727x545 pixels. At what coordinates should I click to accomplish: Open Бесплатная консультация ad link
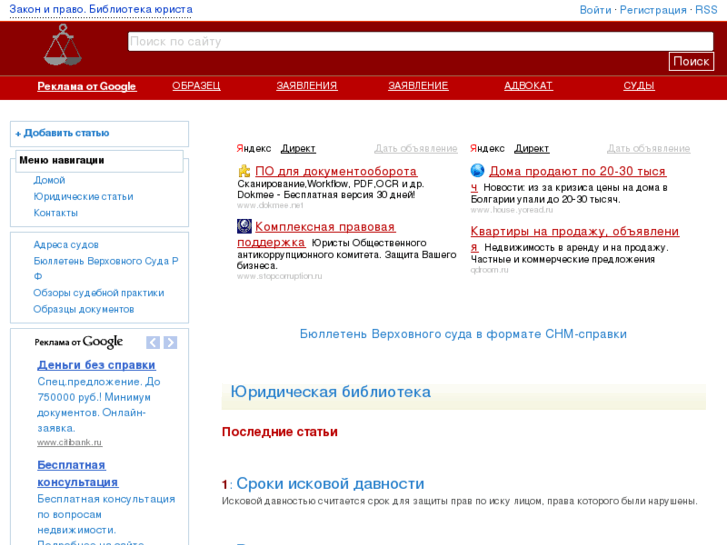coord(77,474)
